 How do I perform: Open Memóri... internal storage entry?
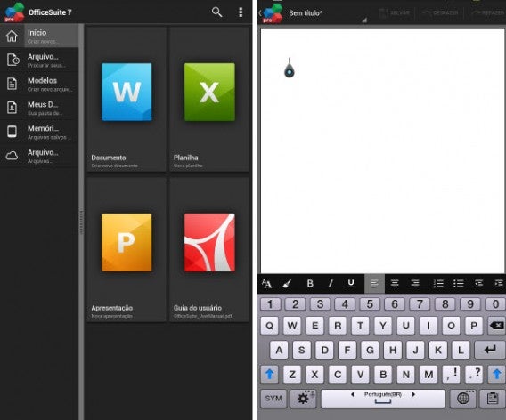[39, 132]
